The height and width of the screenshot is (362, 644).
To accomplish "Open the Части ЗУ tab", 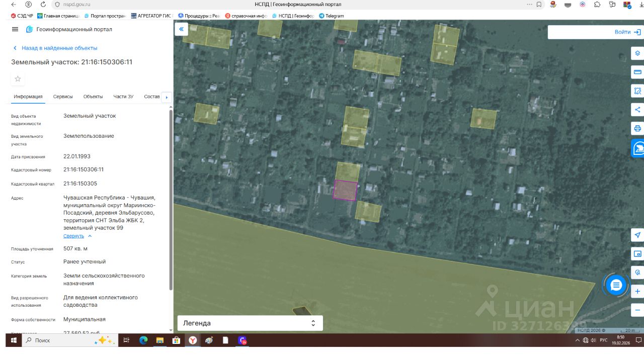I will [x=123, y=97].
